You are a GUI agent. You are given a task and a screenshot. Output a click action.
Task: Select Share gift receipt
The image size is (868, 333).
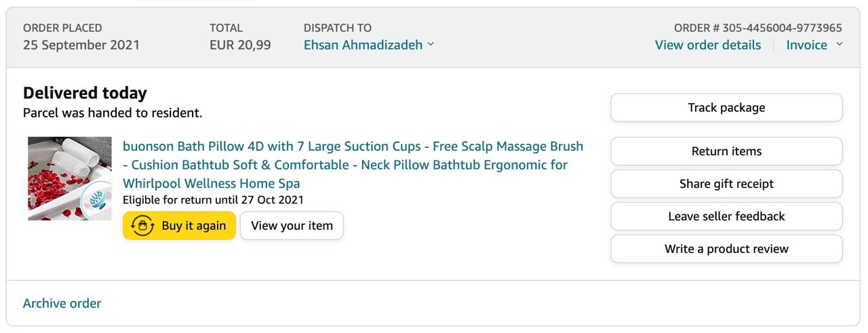(x=726, y=184)
